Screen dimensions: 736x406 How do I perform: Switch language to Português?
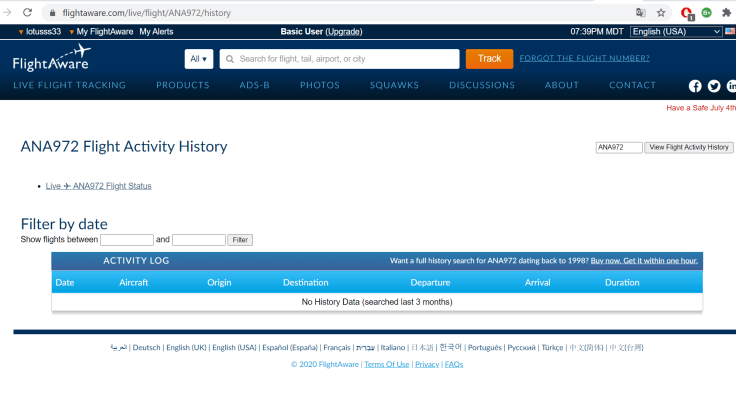(484, 347)
